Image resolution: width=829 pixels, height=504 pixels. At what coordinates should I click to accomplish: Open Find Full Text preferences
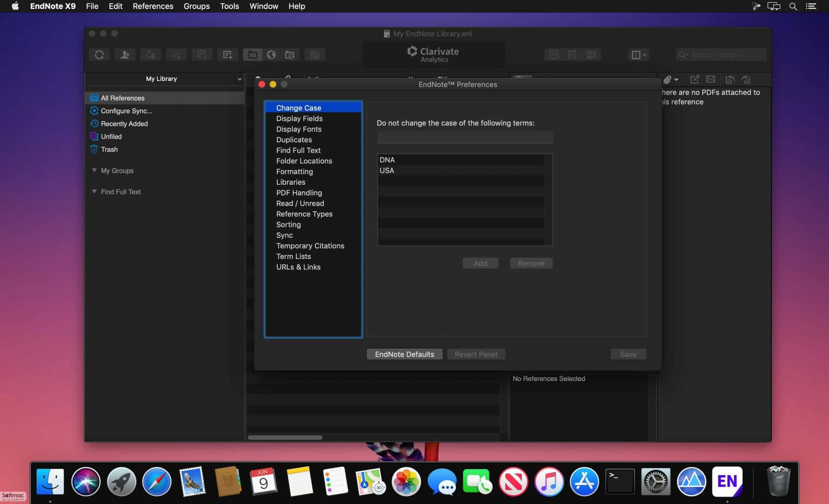tap(313, 150)
